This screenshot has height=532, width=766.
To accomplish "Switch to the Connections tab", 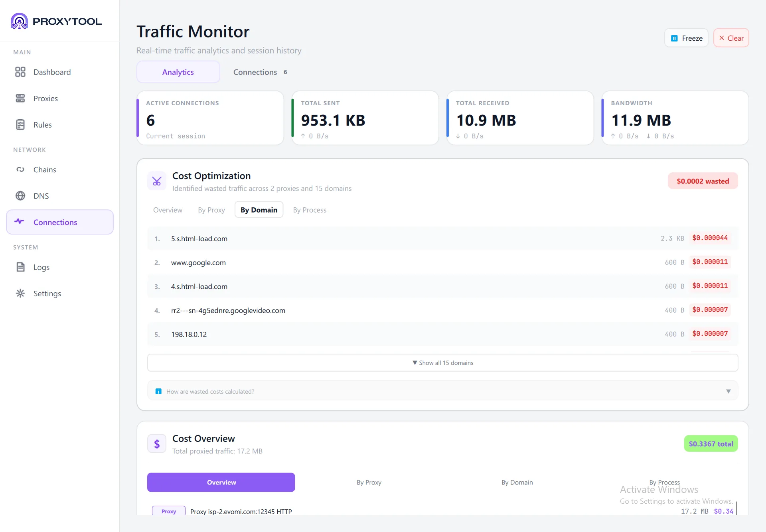I will pos(260,72).
